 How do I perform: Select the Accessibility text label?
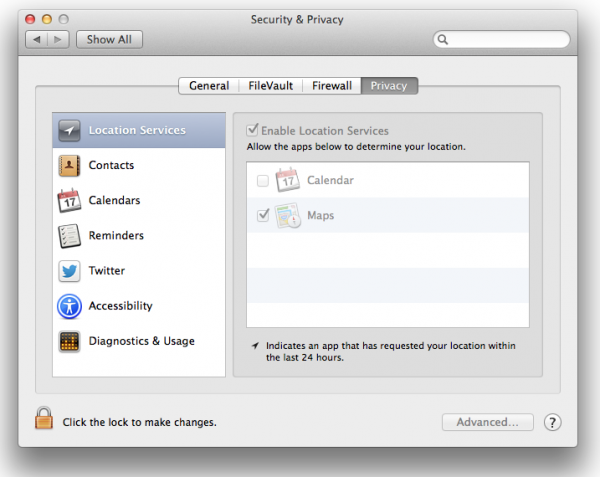121,306
